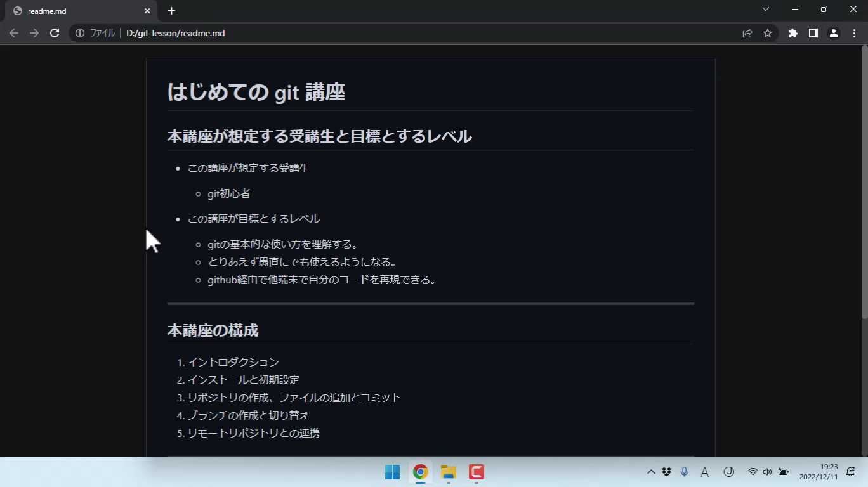Click the Share this page icon
The height and width of the screenshot is (487, 868).
pos(747,32)
